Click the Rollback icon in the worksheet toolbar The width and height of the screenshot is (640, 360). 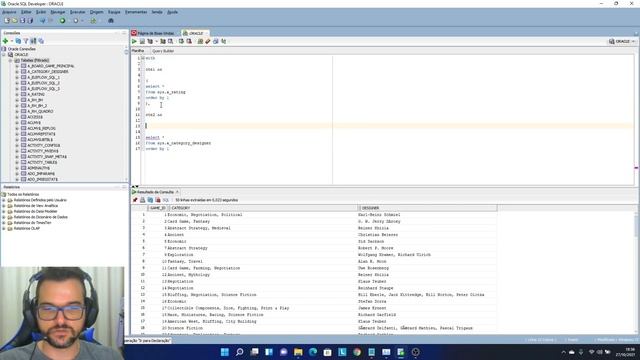(x=189, y=41)
